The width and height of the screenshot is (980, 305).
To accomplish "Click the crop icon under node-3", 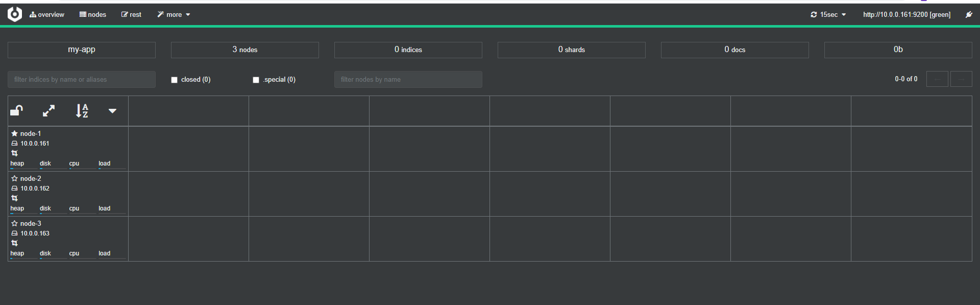I will [x=14, y=243].
